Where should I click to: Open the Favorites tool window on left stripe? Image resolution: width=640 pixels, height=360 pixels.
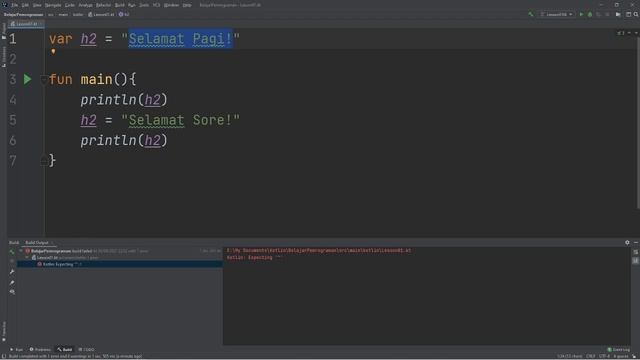4,331
